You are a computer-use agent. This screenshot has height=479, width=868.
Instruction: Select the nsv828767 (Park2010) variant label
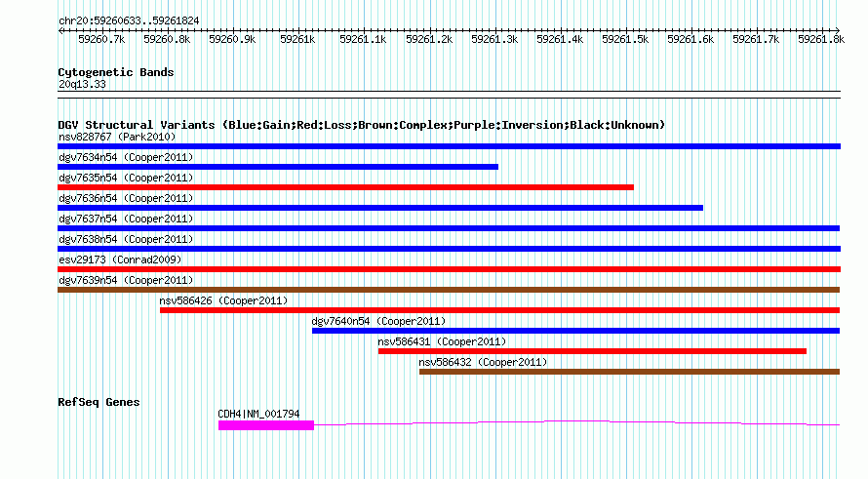pyautogui.click(x=117, y=137)
